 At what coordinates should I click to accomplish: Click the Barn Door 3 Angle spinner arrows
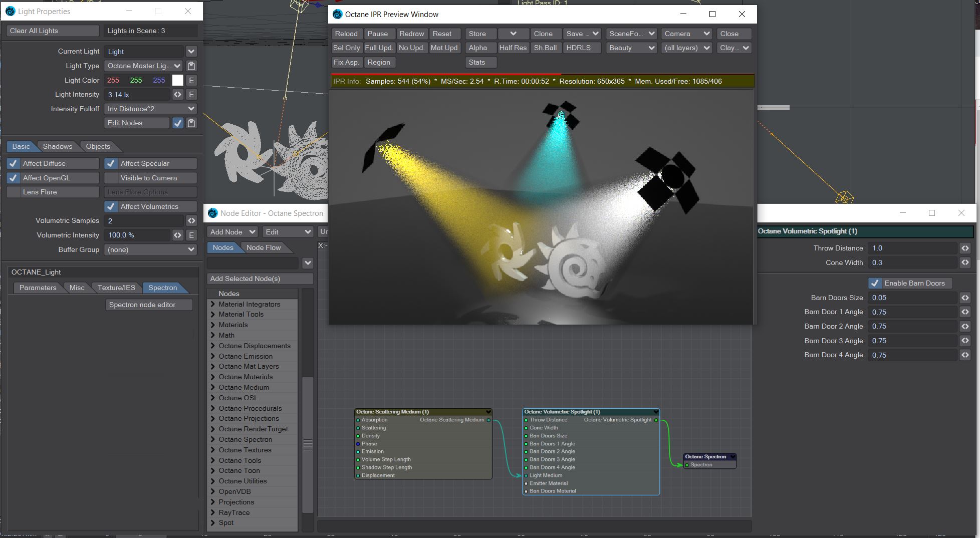click(x=965, y=341)
